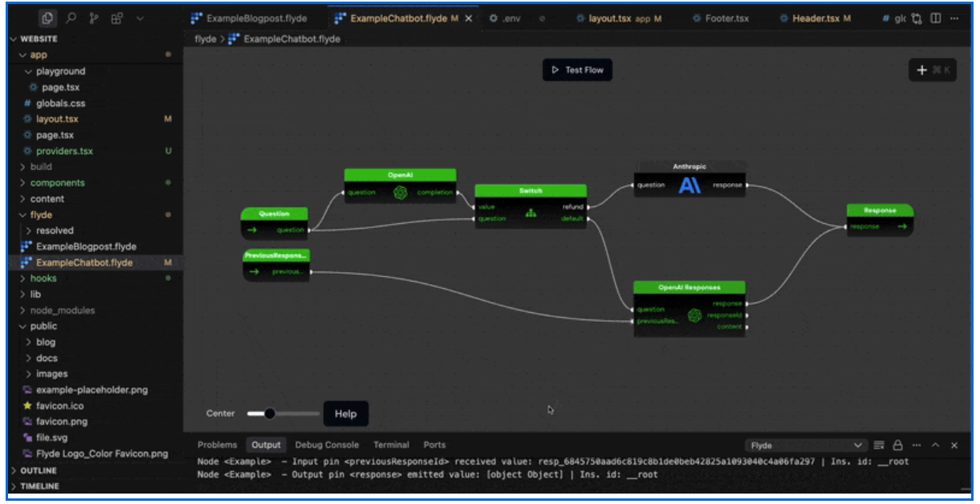The height and width of the screenshot is (504, 980).
Task: Click the split editor icon
Action: tap(935, 18)
